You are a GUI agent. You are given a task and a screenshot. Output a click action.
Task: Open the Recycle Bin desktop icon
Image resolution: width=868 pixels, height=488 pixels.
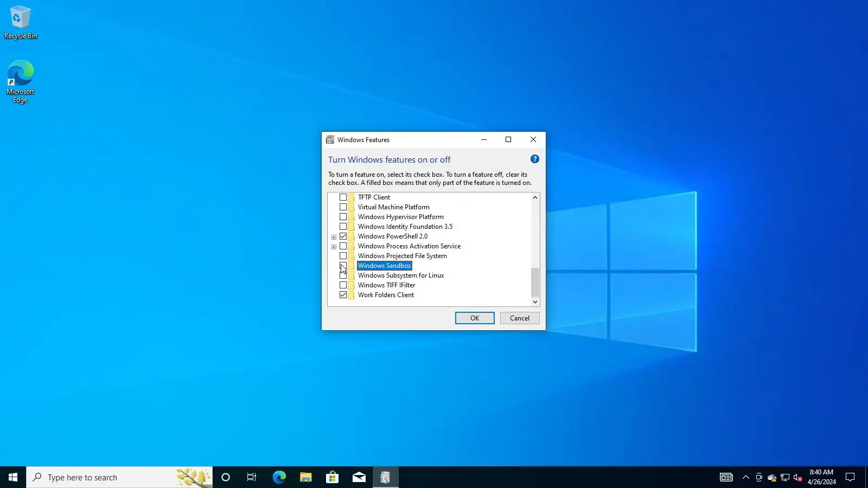(x=21, y=23)
